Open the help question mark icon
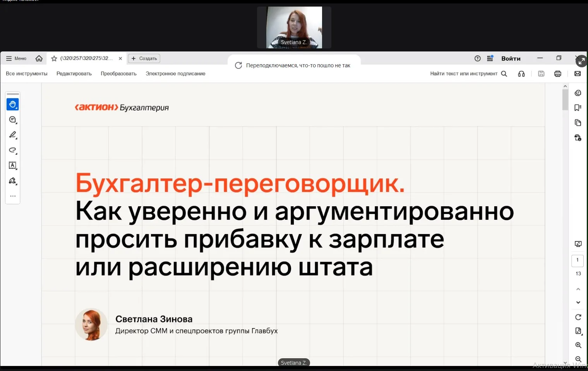This screenshot has height=371, width=588. coord(478,58)
